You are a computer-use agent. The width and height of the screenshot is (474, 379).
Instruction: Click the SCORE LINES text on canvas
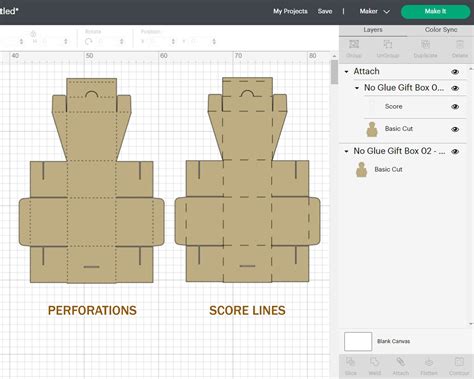coord(247,311)
